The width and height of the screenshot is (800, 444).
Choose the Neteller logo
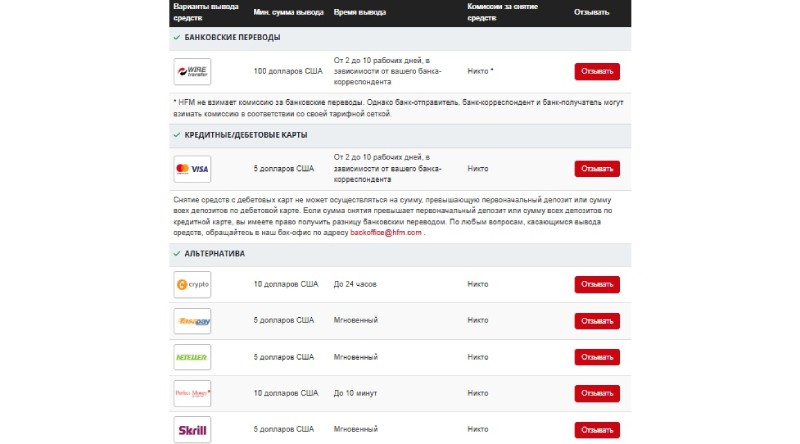192,357
